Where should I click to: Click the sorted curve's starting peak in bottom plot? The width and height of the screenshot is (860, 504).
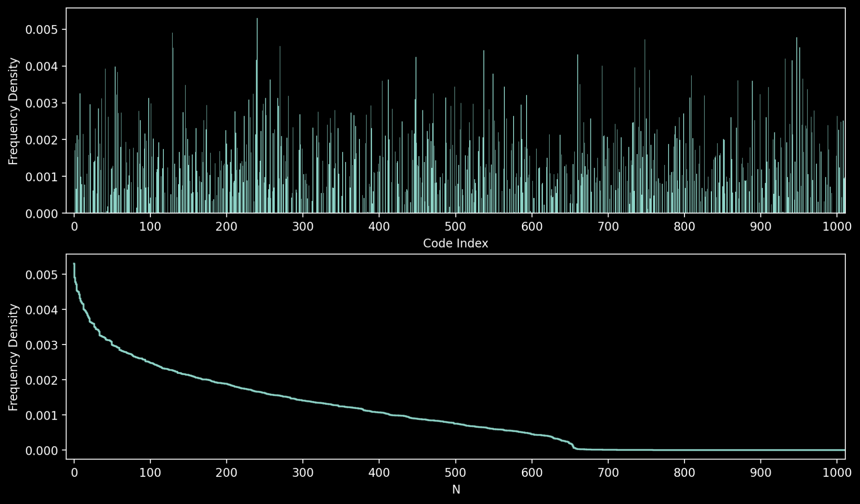click(74, 264)
